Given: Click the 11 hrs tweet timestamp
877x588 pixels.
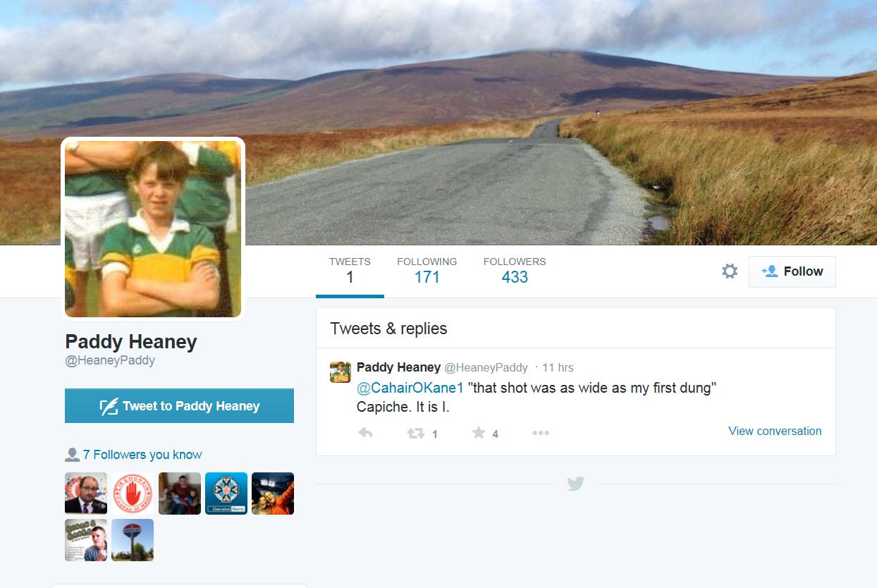Looking at the screenshot, I should [558, 367].
